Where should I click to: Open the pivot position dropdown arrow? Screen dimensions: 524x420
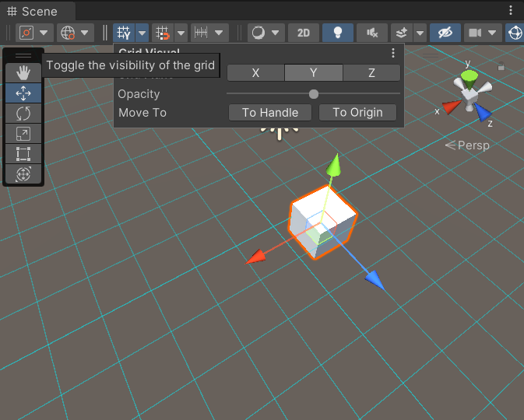tap(44, 33)
